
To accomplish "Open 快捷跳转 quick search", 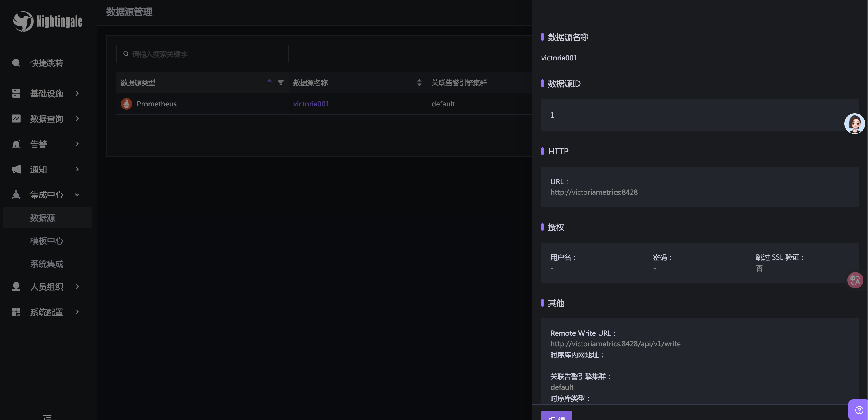I will pyautogui.click(x=47, y=63).
